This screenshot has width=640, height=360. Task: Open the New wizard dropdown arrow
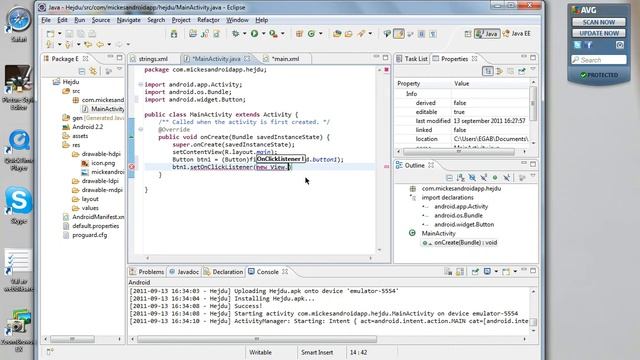[59, 33]
